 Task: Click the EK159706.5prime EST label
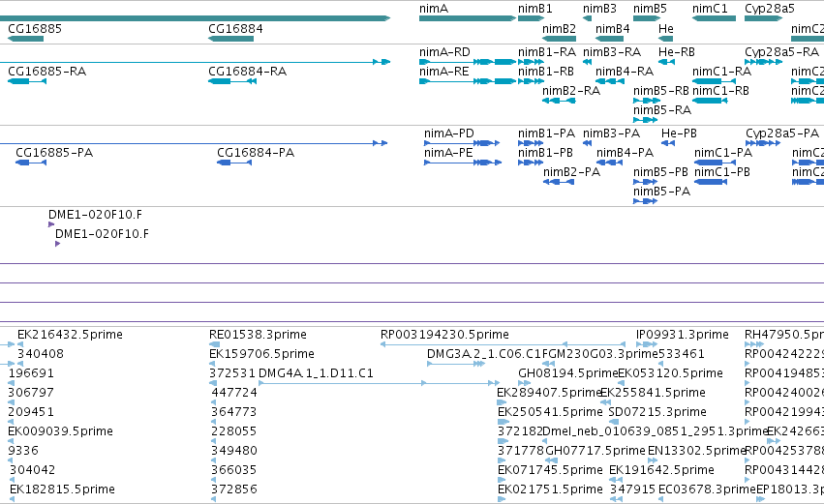261,354
